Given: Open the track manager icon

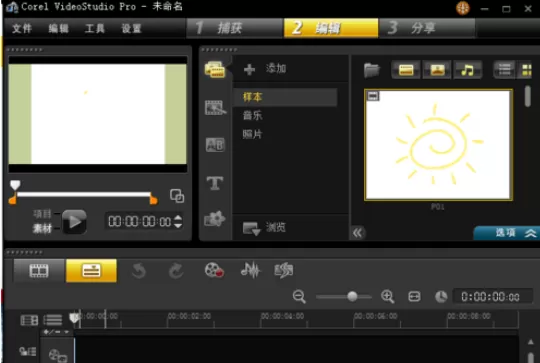Looking at the screenshot, I should pos(29,320).
